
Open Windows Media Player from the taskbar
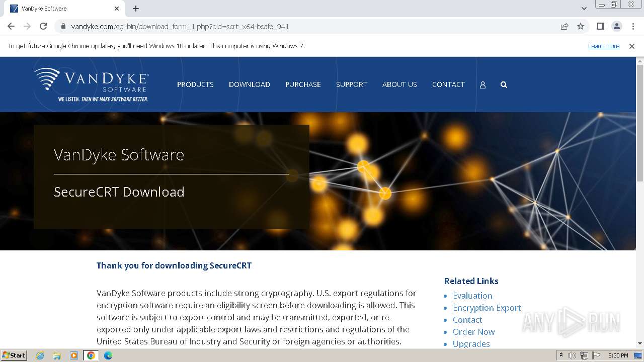[74, 355]
